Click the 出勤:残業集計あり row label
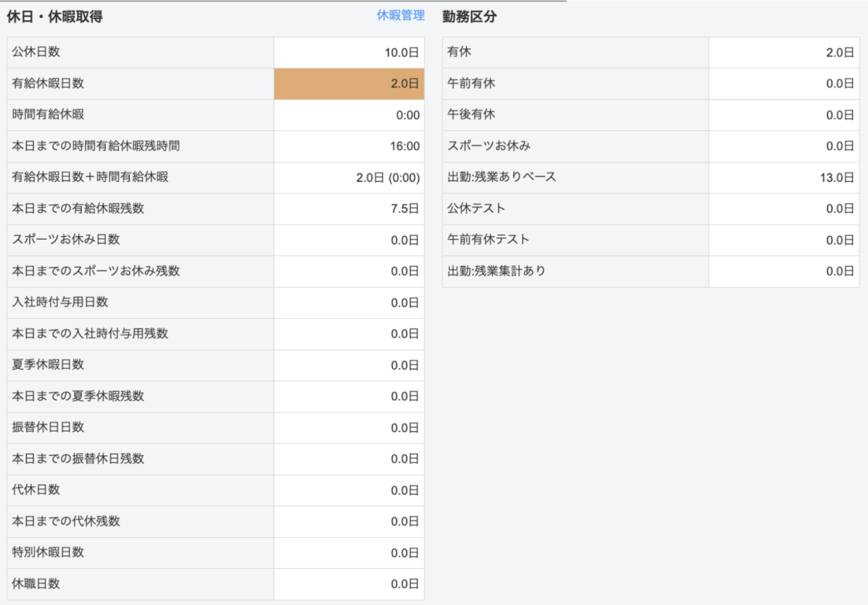This screenshot has height=605, width=868. click(496, 271)
